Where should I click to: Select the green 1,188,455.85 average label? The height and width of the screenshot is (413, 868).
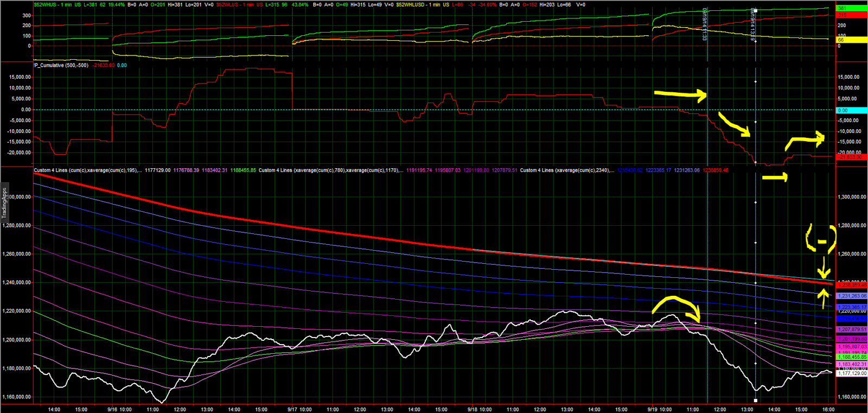(x=852, y=357)
